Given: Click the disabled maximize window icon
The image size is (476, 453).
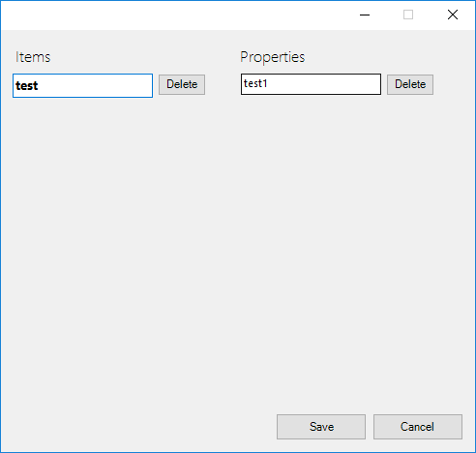Looking at the screenshot, I should (408, 15).
